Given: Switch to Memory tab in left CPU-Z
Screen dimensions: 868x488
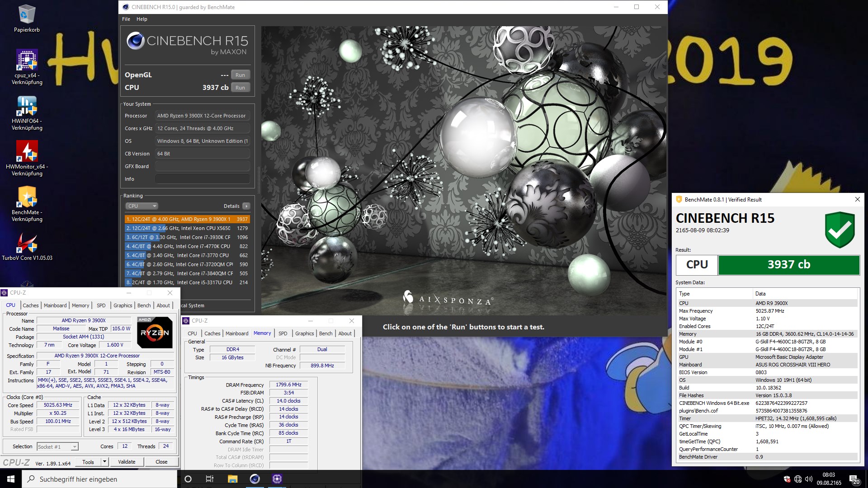Looking at the screenshot, I should (x=80, y=305).
